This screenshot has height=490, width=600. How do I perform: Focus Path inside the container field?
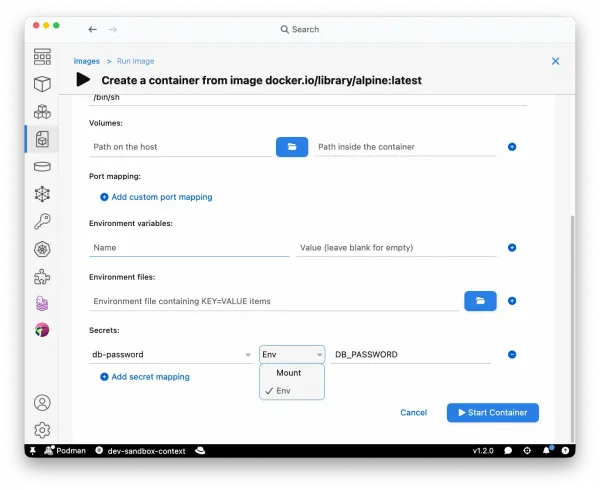pos(405,147)
